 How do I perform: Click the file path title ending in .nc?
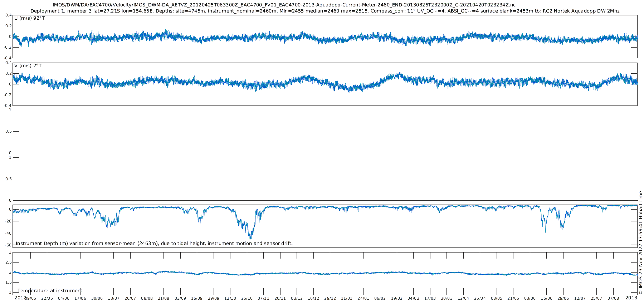tap(284, 5)
